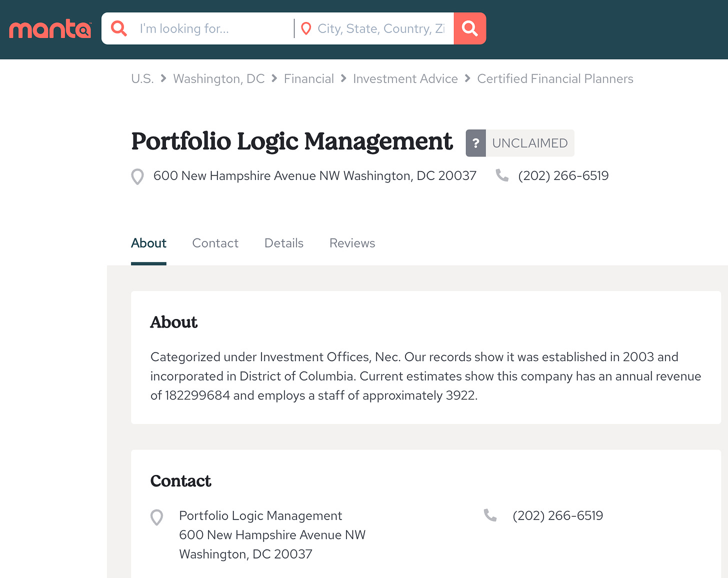Image resolution: width=728 pixels, height=578 pixels.
Task: Open Certified Financial Planners breadcrumb
Action: point(555,79)
